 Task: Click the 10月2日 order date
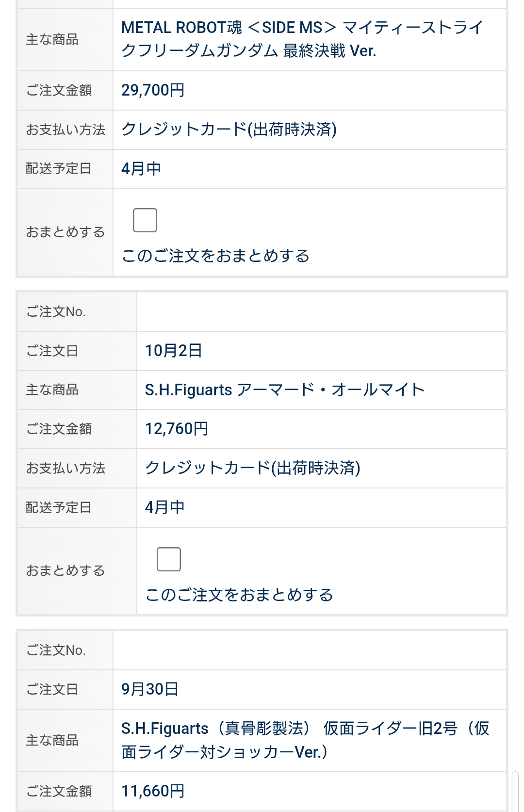pyautogui.click(x=174, y=351)
